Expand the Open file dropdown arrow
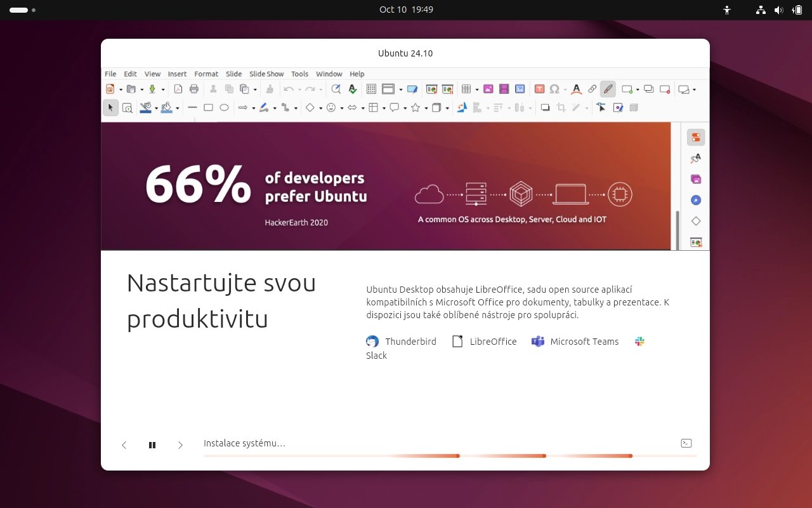812x508 pixels. pyautogui.click(x=141, y=90)
